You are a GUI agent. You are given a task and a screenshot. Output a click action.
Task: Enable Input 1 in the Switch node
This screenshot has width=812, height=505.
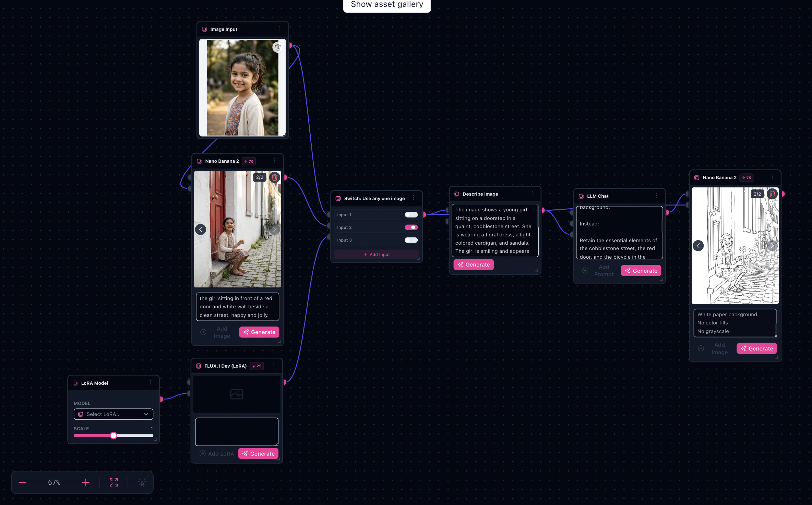coord(411,215)
